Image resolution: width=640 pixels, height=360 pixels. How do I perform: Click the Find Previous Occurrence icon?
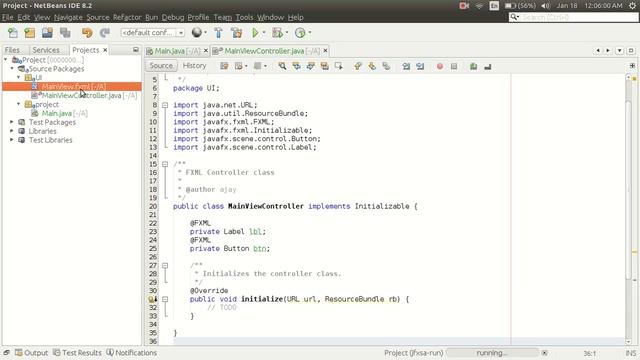(x=296, y=66)
